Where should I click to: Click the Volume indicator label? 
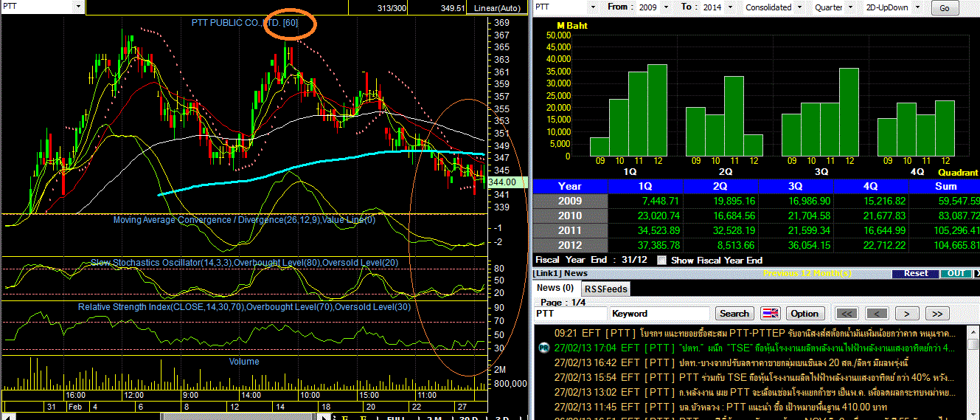click(x=244, y=362)
